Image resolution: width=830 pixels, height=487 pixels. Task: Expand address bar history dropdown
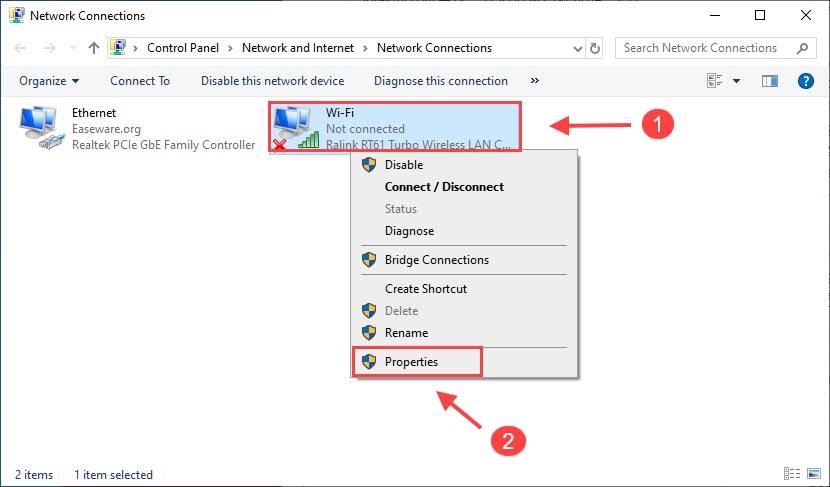578,48
